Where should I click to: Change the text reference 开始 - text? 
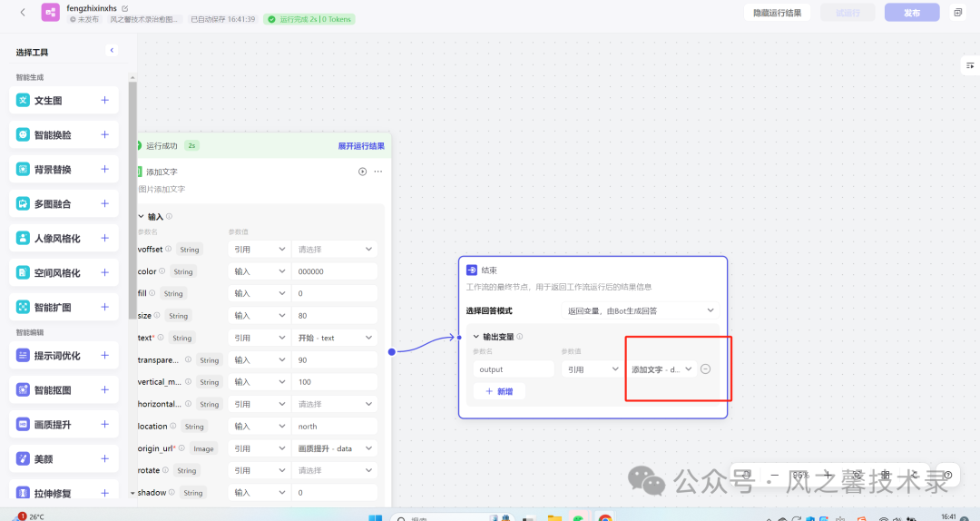point(334,338)
